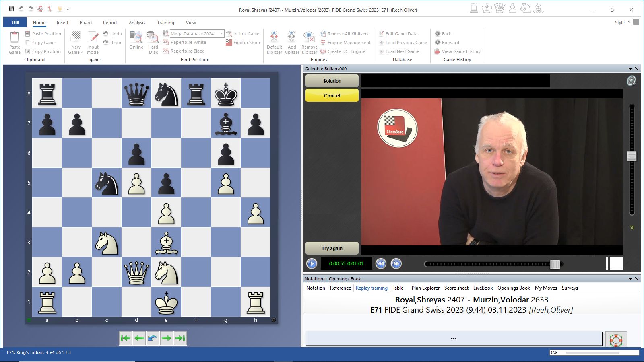Click Remove Kibitzer
Viewport: 644px width, 362px height.
[x=309, y=42]
